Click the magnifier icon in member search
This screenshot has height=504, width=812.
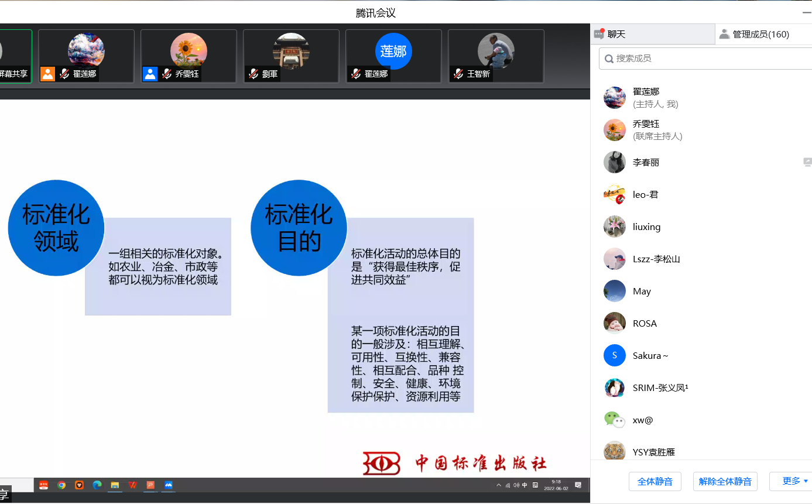(609, 59)
